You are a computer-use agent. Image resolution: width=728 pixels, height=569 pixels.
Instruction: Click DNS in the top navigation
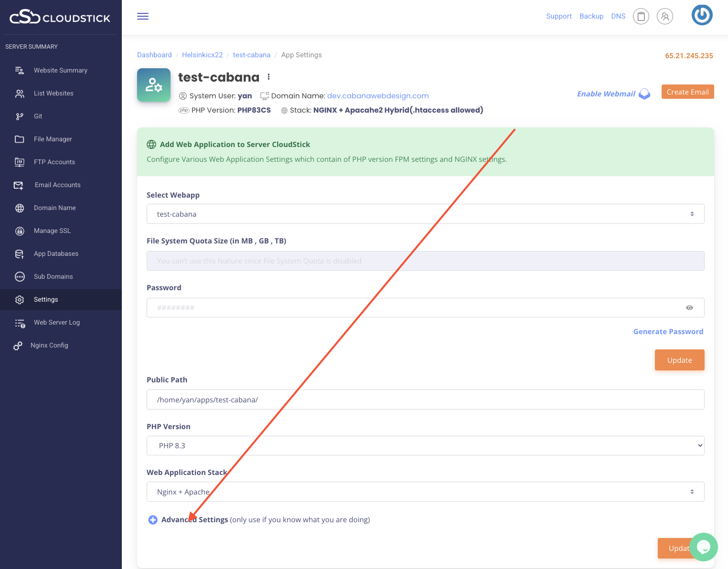coord(618,16)
